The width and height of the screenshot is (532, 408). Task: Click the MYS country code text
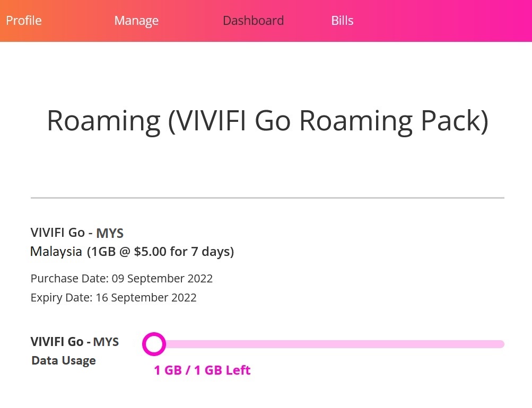[110, 233]
